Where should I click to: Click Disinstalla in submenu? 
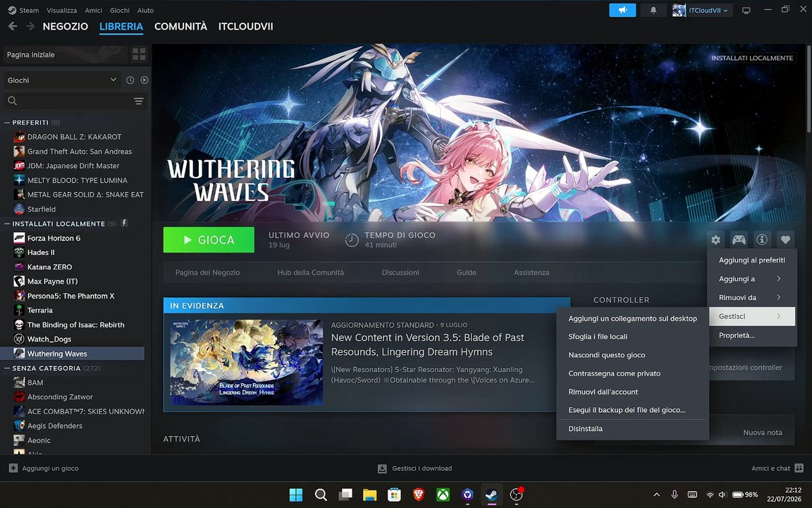tap(632, 429)
